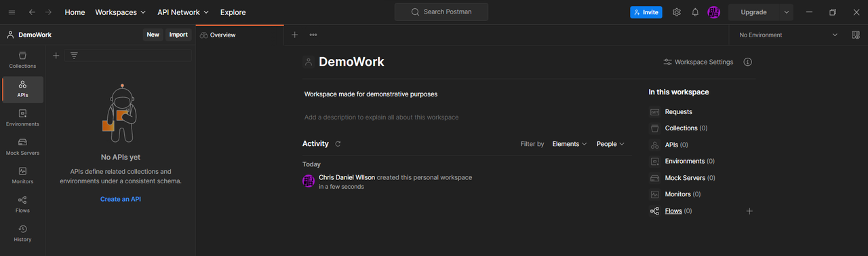Open the People filter dropdown
The image size is (868, 256).
[x=610, y=144]
